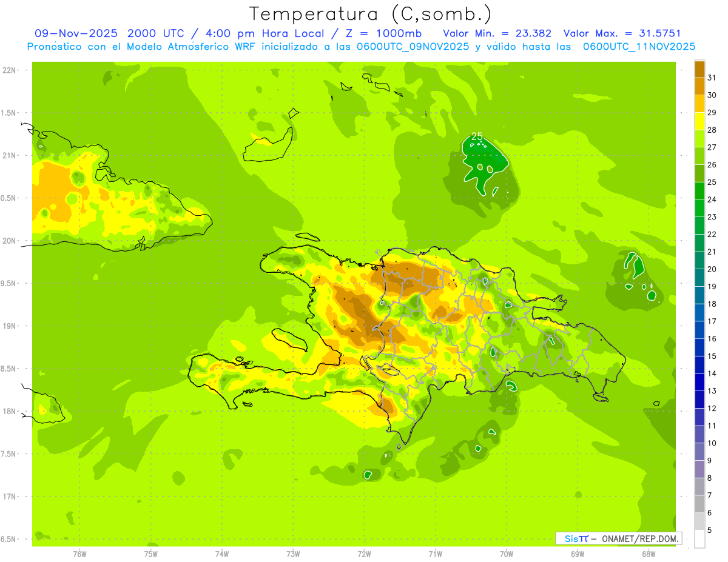Screen dimensions: 728x562
Task: Click the yellow colorbar swatch between 28 and 29
Action: [x=699, y=122]
